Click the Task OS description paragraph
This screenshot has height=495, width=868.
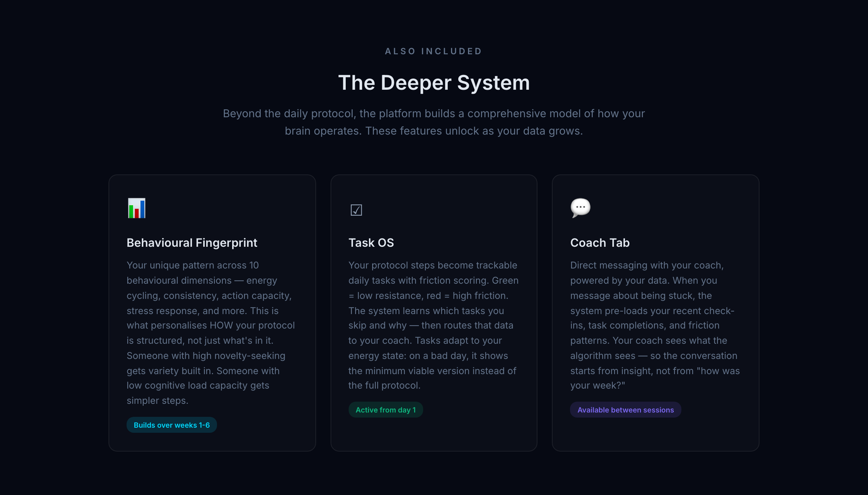click(433, 325)
